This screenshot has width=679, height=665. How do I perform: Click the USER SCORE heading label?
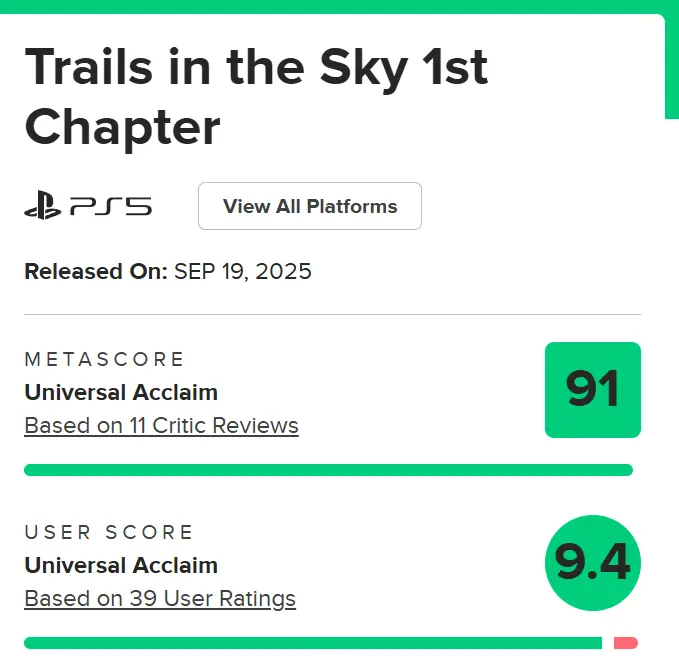pos(109,532)
